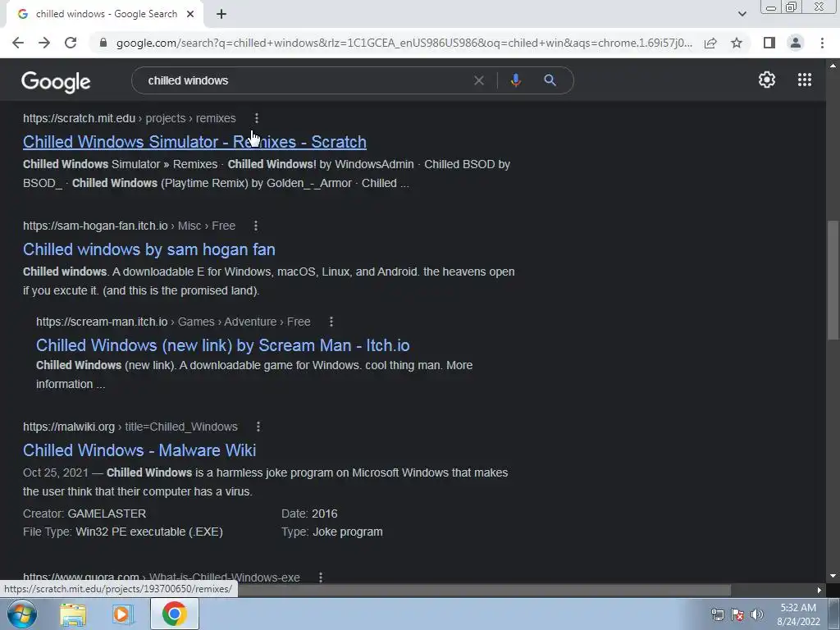The width and height of the screenshot is (840, 630).
Task: Open the Google apps grid
Action: click(805, 80)
